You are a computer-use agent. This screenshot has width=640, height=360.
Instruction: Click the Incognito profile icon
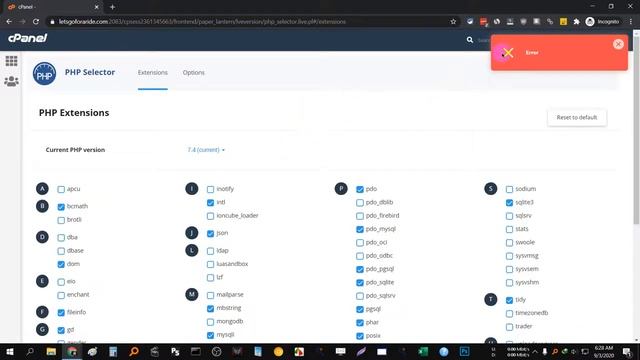point(590,22)
